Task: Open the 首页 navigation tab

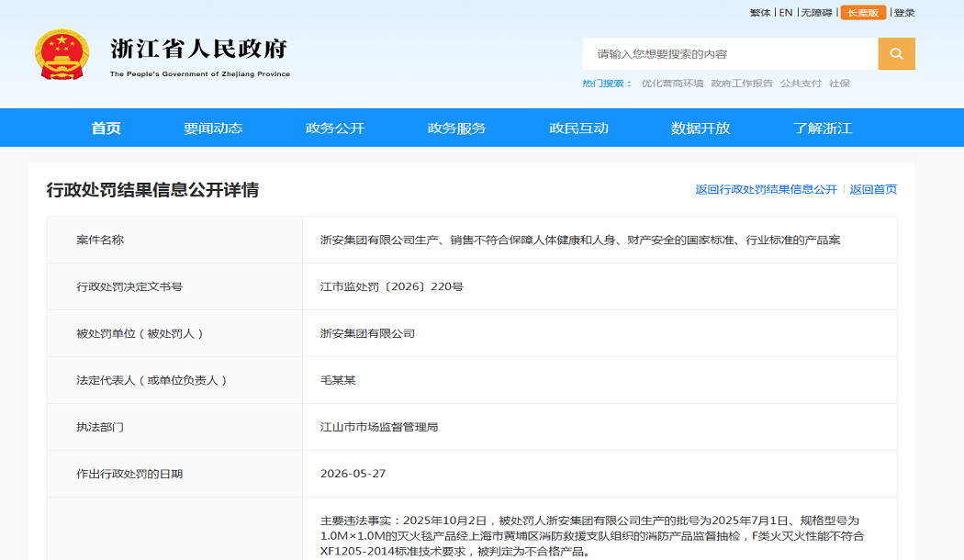Action: 106,128
